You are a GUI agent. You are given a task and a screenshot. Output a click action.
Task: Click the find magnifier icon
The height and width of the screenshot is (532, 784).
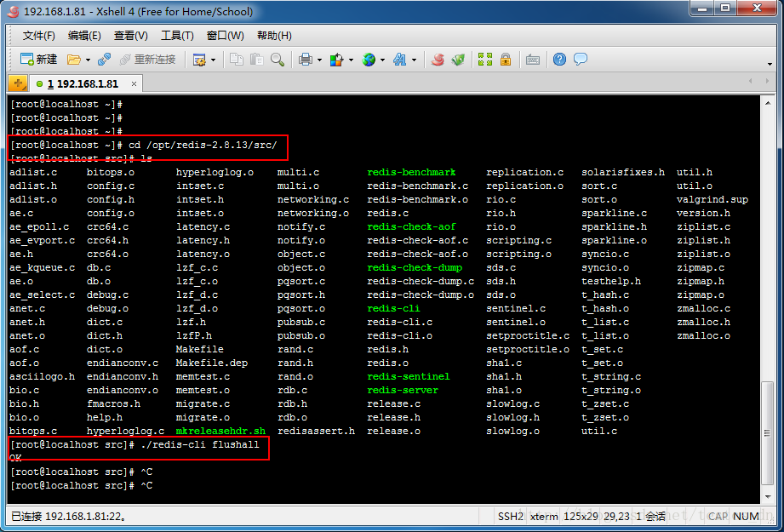pyautogui.click(x=278, y=60)
